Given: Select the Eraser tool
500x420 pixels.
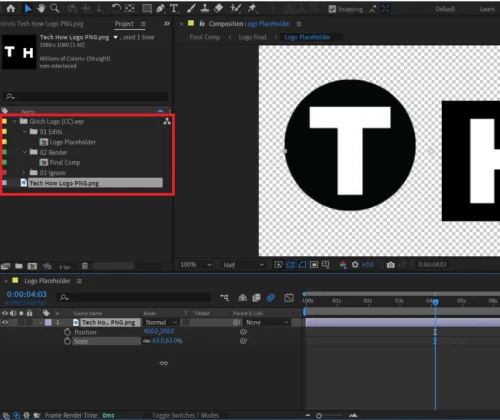Looking at the screenshot, I should click(x=218, y=8).
